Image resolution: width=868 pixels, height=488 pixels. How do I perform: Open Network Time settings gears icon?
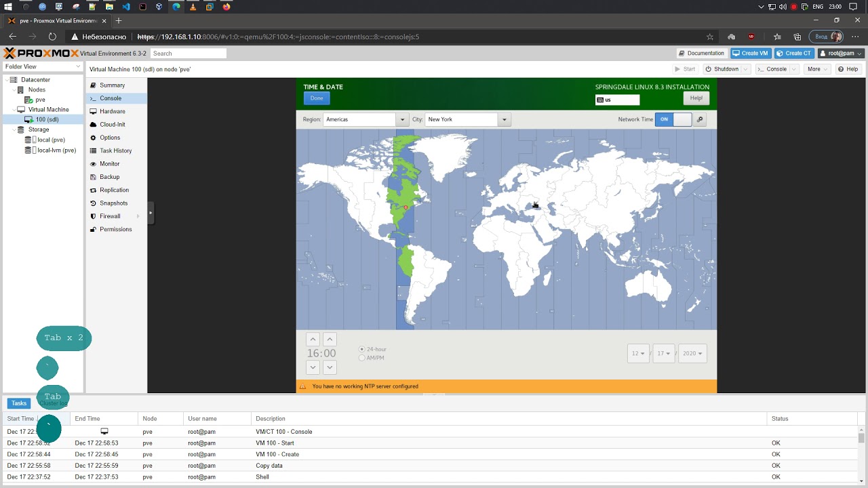point(700,119)
